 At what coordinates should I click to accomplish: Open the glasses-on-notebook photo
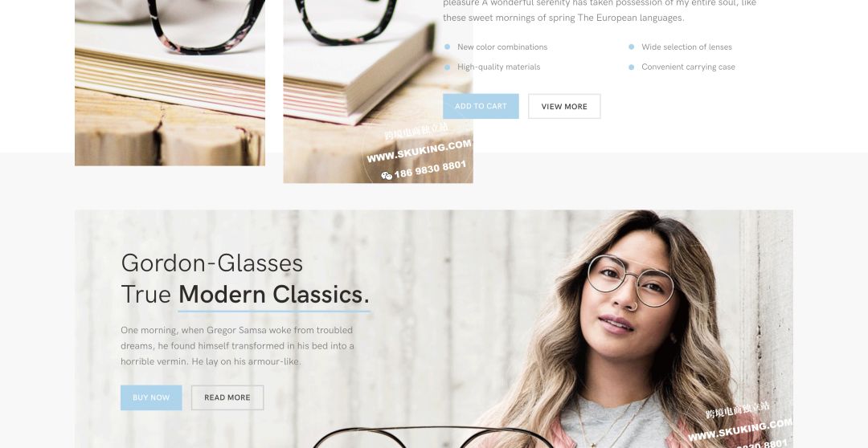378,92
